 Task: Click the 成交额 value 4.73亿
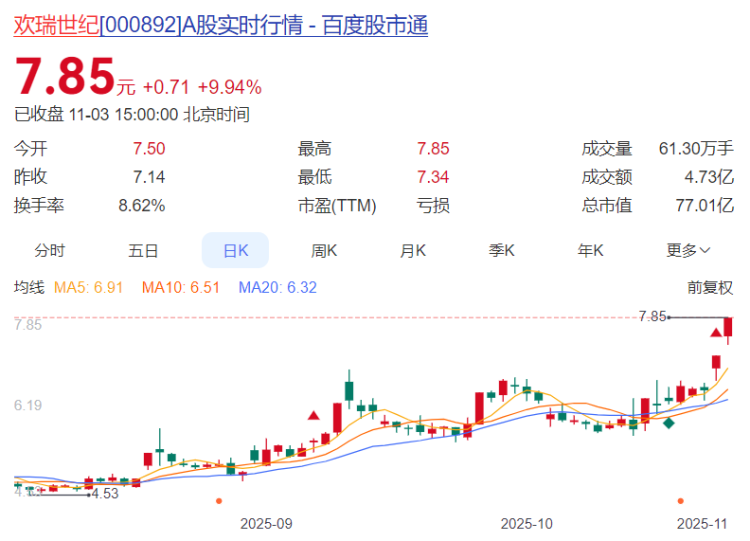[x=709, y=177]
